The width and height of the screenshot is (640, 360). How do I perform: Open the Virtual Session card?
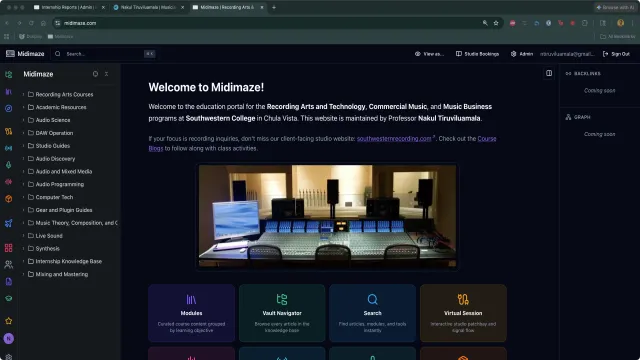click(463, 313)
